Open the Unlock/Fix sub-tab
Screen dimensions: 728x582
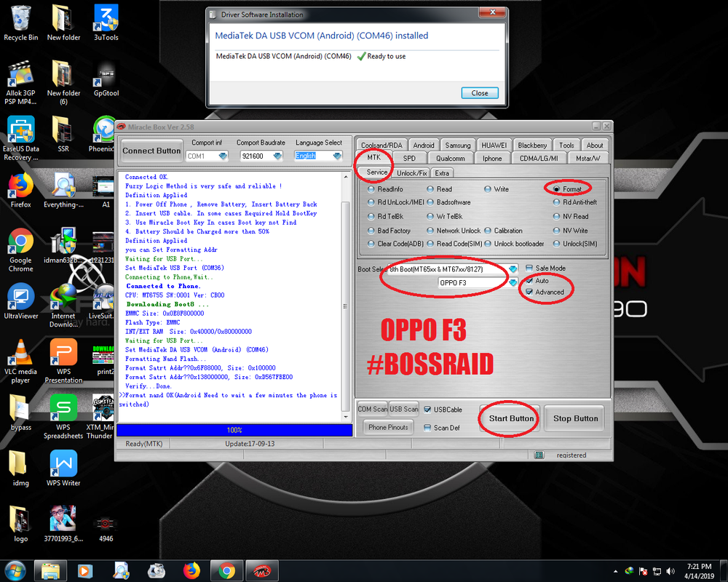point(411,173)
